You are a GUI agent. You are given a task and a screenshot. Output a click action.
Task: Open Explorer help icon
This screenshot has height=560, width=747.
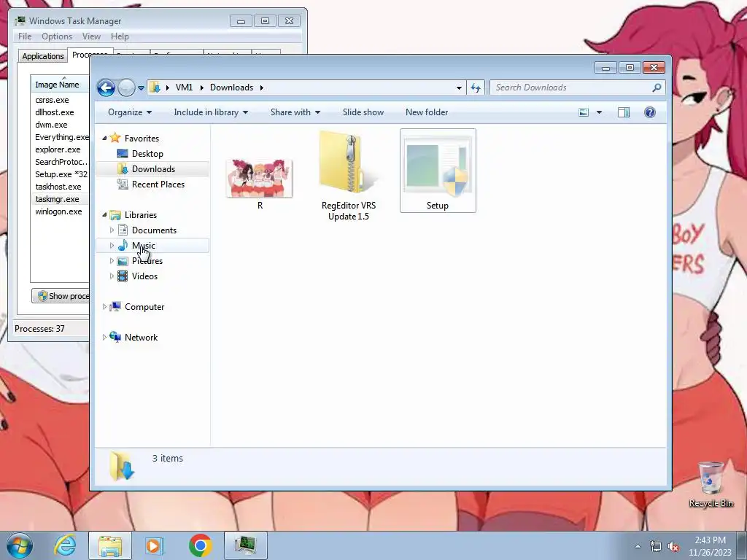649,112
